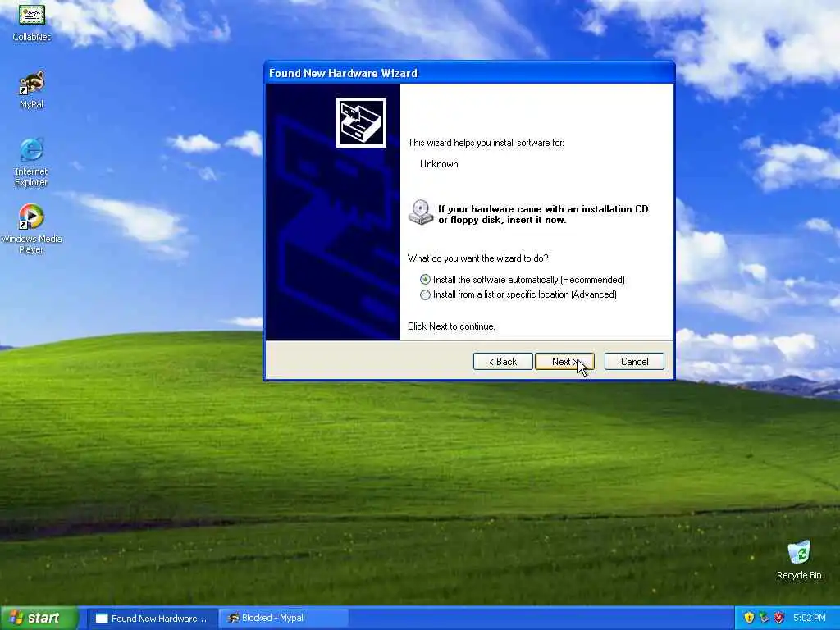
Task: Choose Install the software automatically (Recommended)
Action: coord(523,280)
